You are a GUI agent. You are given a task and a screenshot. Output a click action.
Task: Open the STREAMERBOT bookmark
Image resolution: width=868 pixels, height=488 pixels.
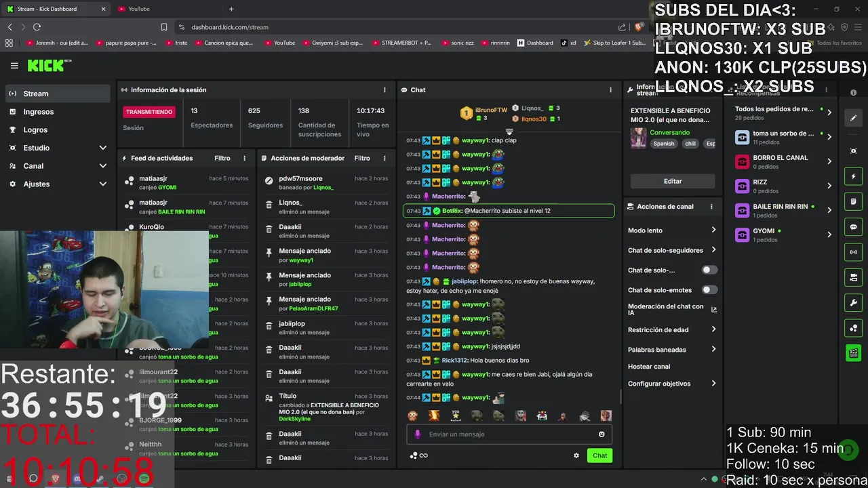point(401,43)
